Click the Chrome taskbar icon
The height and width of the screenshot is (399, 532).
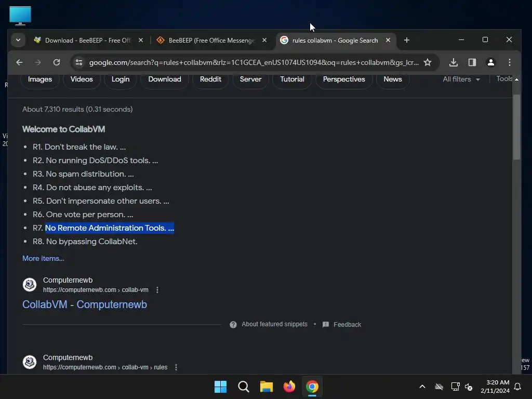312,387
